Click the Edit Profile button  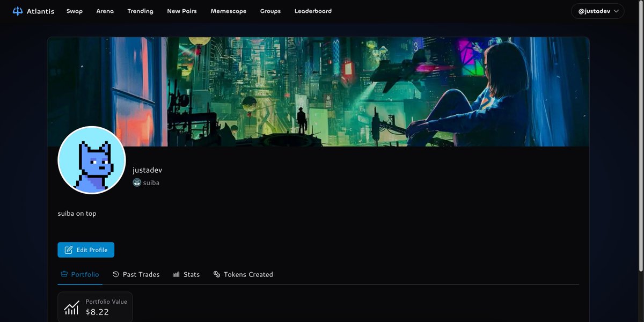(86, 250)
